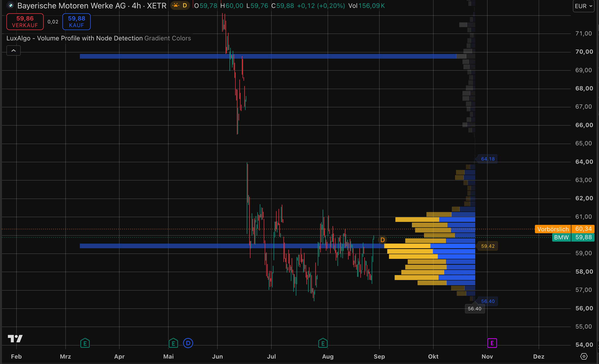Click the BMW symbol logo icon
The height and width of the screenshot is (364, 599).
(x=11, y=5)
